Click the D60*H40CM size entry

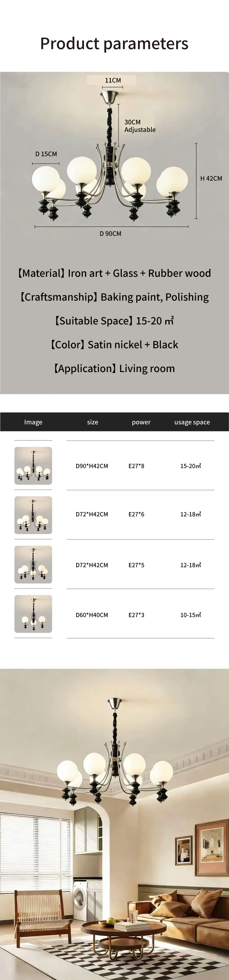click(92, 615)
